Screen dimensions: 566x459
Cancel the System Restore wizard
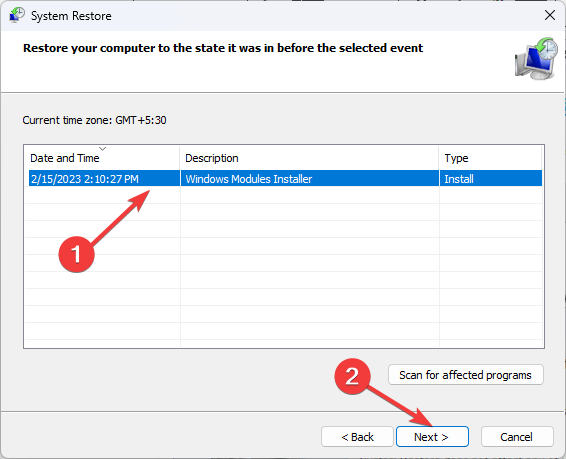point(517,437)
